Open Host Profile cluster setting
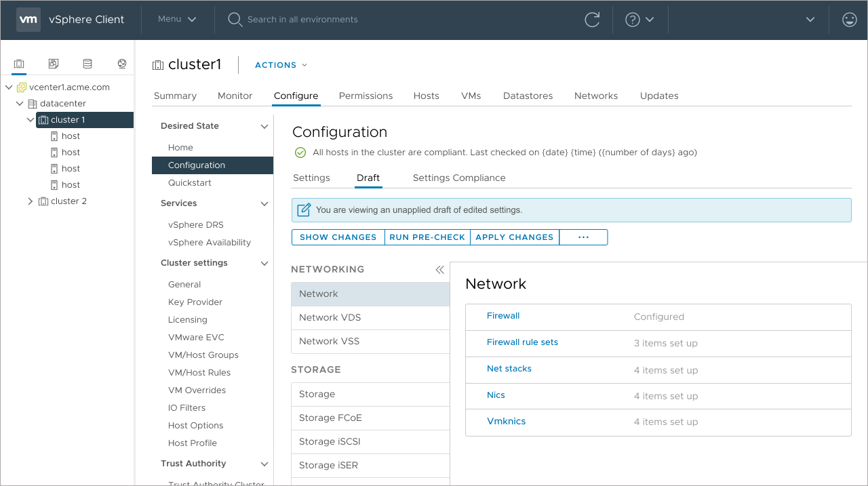The height and width of the screenshot is (486, 868). pos(193,443)
